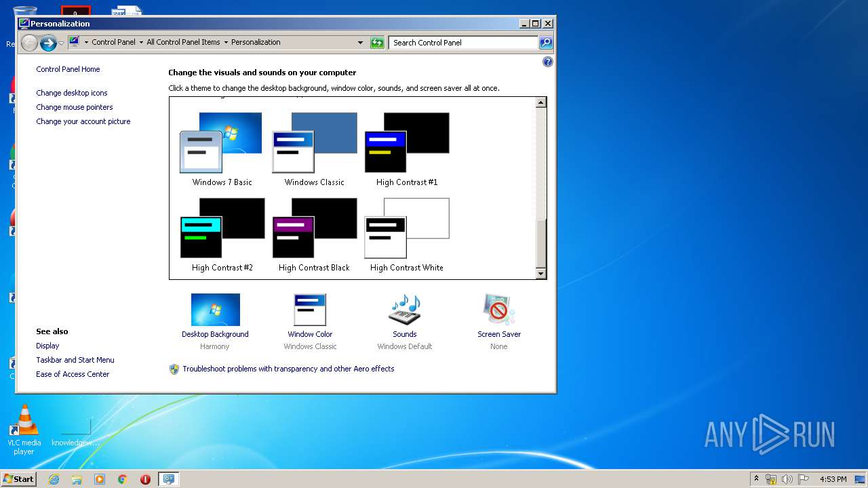Viewport: 868px width, 488px height.
Task: Expand the root breadcrumb arrow
Action: pyautogui.click(x=86, y=42)
